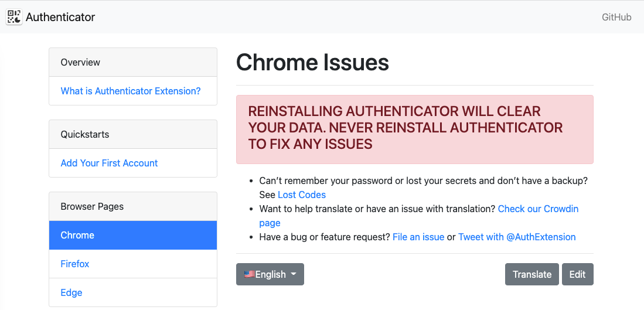
Task: Open the Lost Codes link
Action: 302,195
